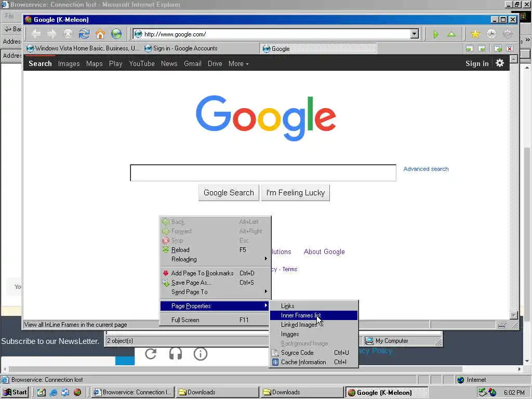
Task: Open Maps in Google top bar
Action: coord(95,63)
